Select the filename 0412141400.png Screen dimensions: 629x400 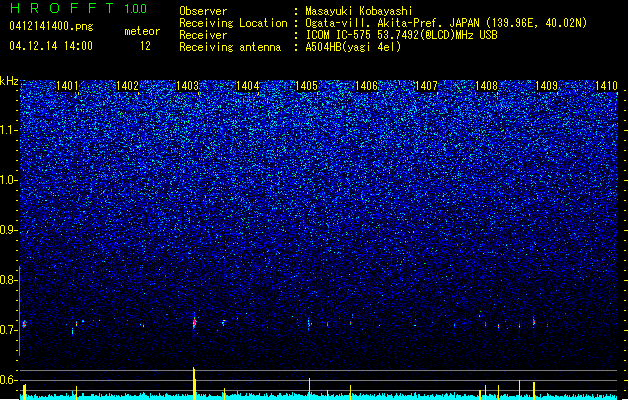pos(51,26)
